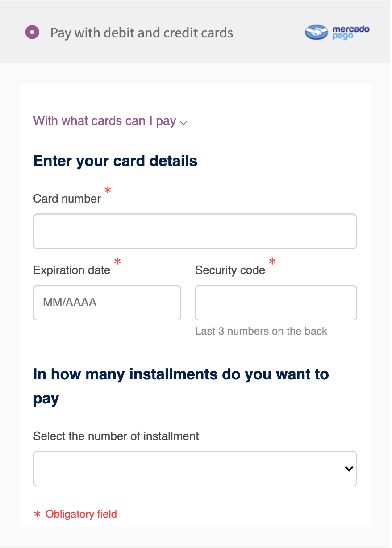This screenshot has width=392, height=548.
Task: Click the "mercado pago" wordmark text
Action: tap(351, 33)
